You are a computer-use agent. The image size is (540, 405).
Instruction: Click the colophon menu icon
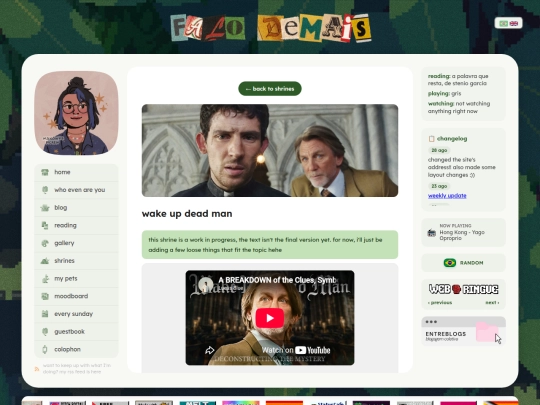(x=45, y=349)
